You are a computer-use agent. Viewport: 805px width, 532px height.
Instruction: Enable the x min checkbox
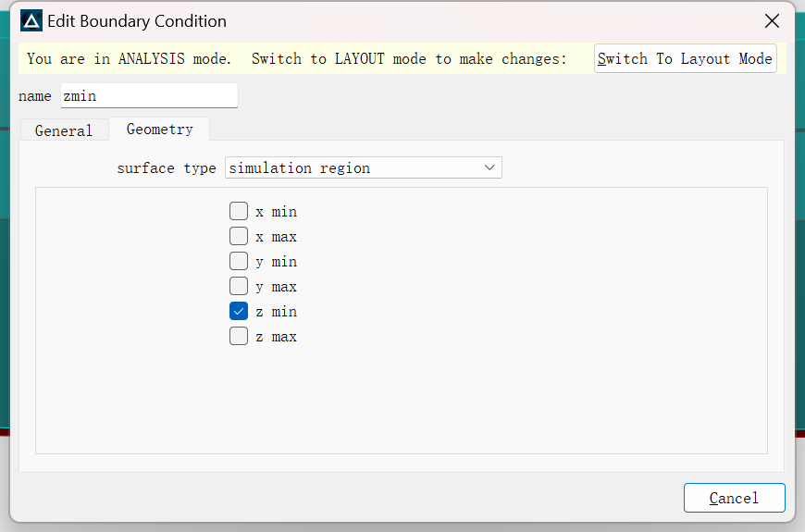coord(239,211)
